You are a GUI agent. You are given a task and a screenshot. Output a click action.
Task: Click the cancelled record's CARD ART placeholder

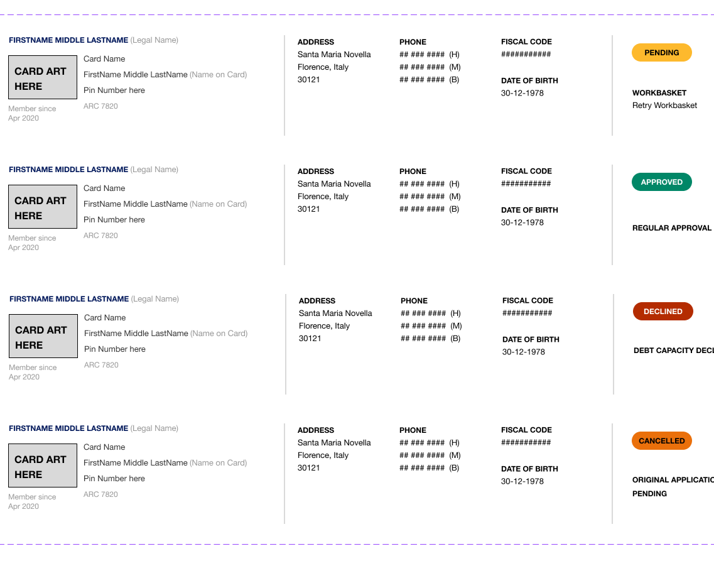pos(42,465)
